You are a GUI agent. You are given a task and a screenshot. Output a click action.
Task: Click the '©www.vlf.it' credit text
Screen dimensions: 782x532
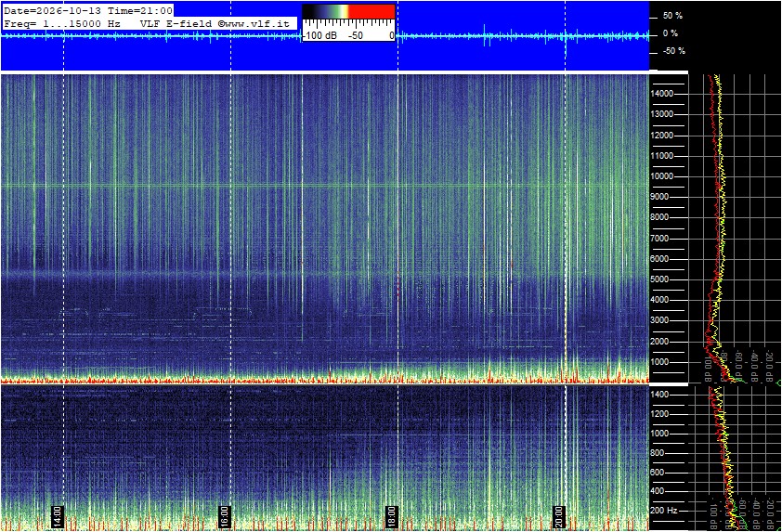254,23
